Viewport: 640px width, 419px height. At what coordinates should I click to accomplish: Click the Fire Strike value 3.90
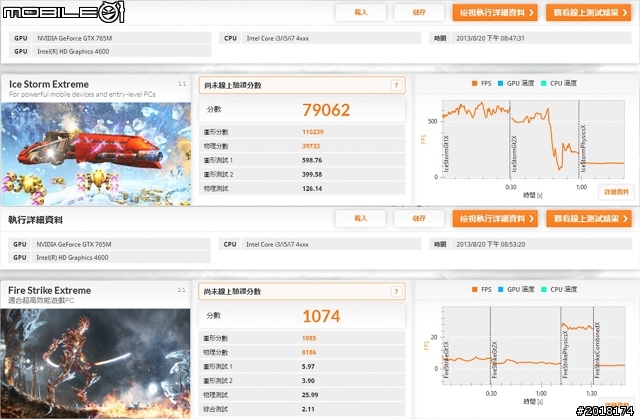(308, 381)
